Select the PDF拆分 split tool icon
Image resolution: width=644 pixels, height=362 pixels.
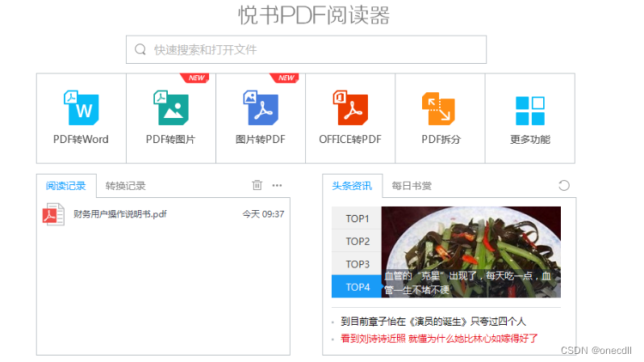[x=439, y=108]
